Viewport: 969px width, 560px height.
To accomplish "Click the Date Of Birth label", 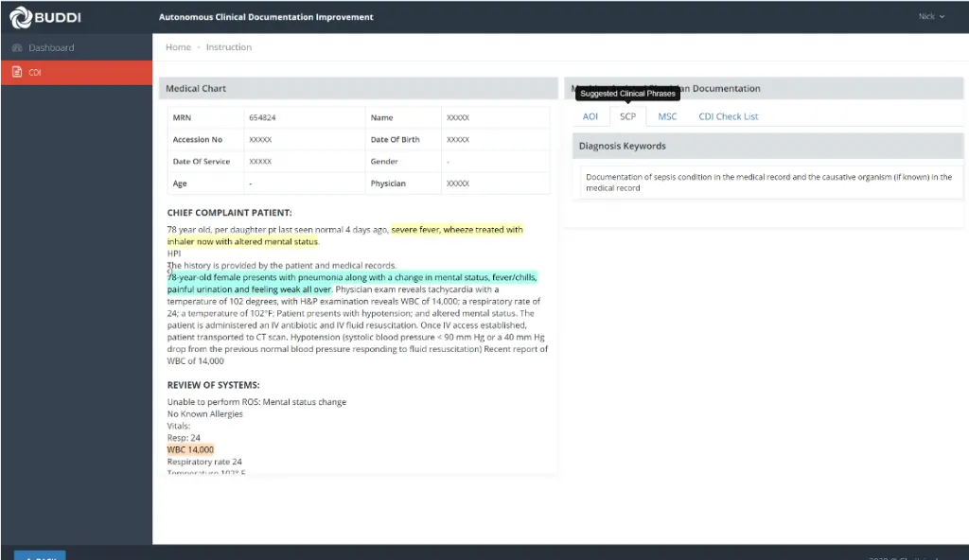I will [x=395, y=140].
